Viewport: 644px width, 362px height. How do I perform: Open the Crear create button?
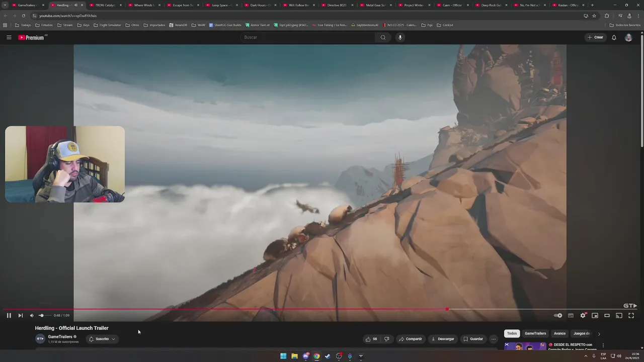coord(595,37)
